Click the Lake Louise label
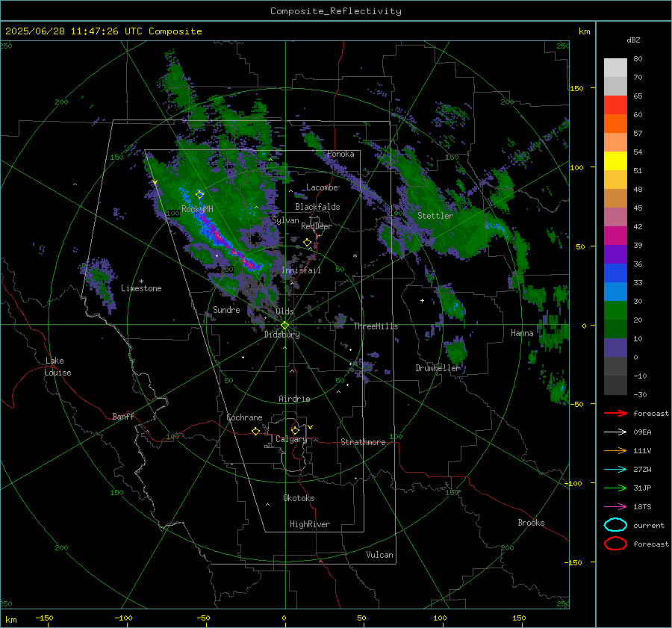Screen dimensions: 672x628 tap(57, 367)
